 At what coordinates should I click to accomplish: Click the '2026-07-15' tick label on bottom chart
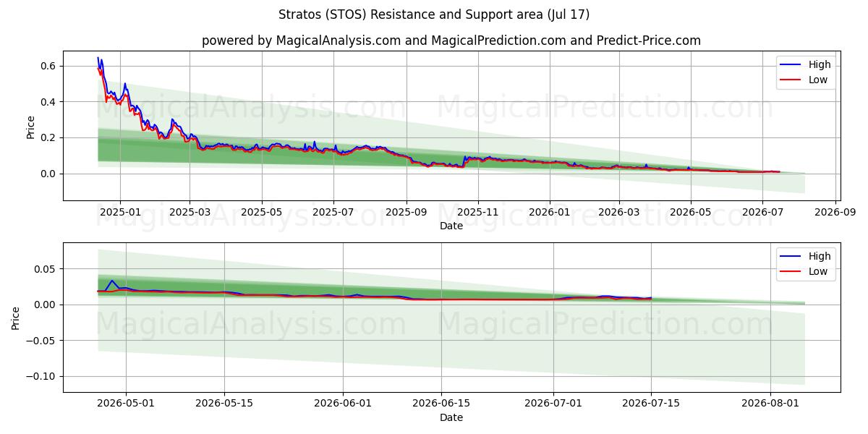pos(652,405)
